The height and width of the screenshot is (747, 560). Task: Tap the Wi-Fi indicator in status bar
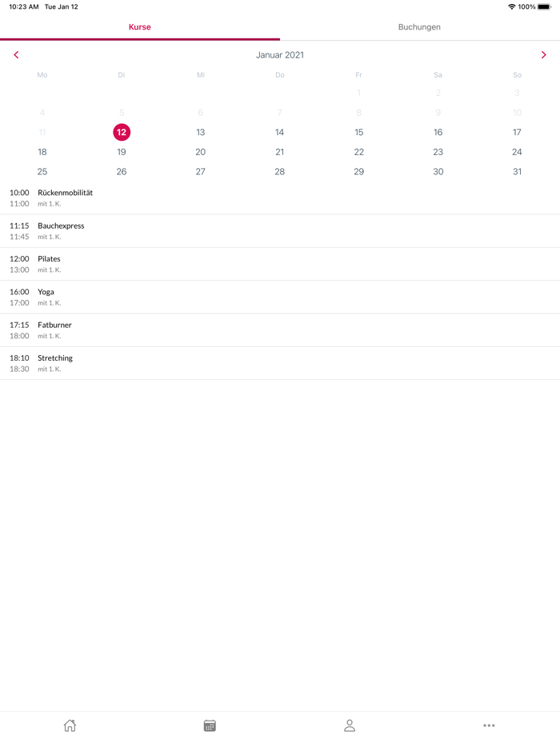pos(512,6)
